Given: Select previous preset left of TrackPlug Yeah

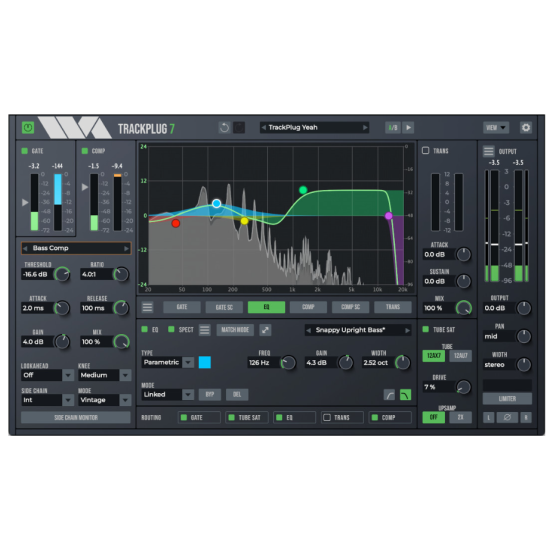Looking at the screenshot, I should 264,127.
